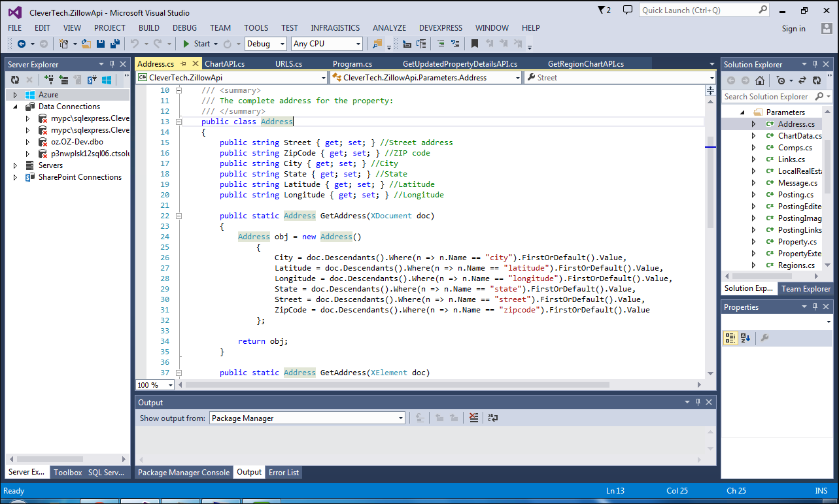Screen dimensions: 839x504
Task: Open the Show output from dropdown
Action: click(x=401, y=418)
